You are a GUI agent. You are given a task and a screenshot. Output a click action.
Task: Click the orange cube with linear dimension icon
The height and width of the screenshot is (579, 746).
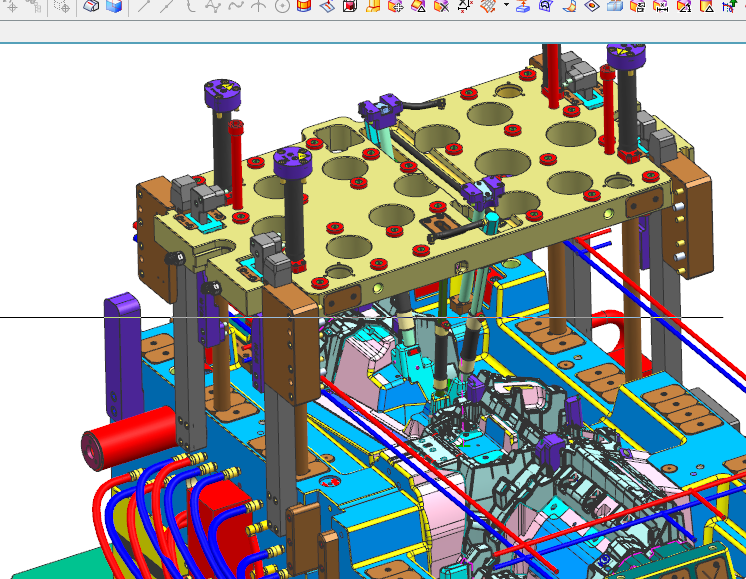point(660,6)
